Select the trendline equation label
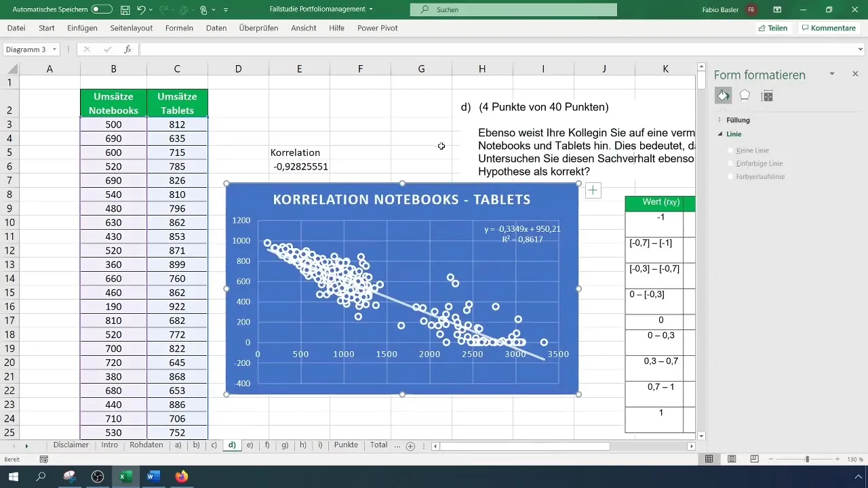Image resolution: width=868 pixels, height=488 pixels. (x=522, y=235)
